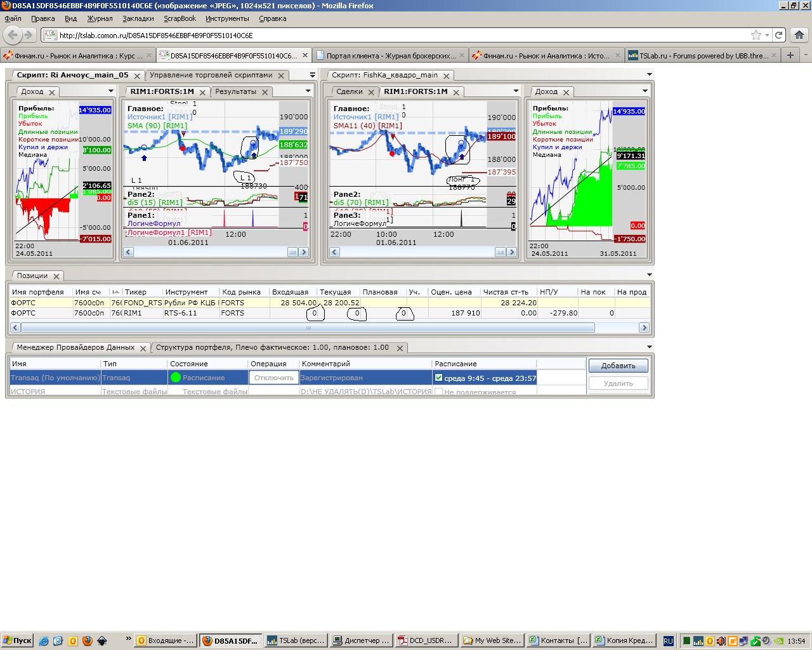812x650 pixels.
Task: Click the browser Back arrow button
Action: pyautogui.click(x=13, y=36)
